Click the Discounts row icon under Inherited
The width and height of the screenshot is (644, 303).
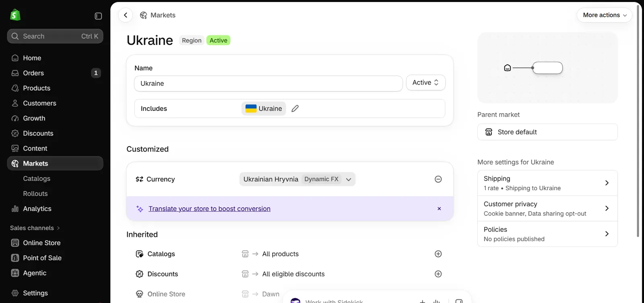click(139, 274)
